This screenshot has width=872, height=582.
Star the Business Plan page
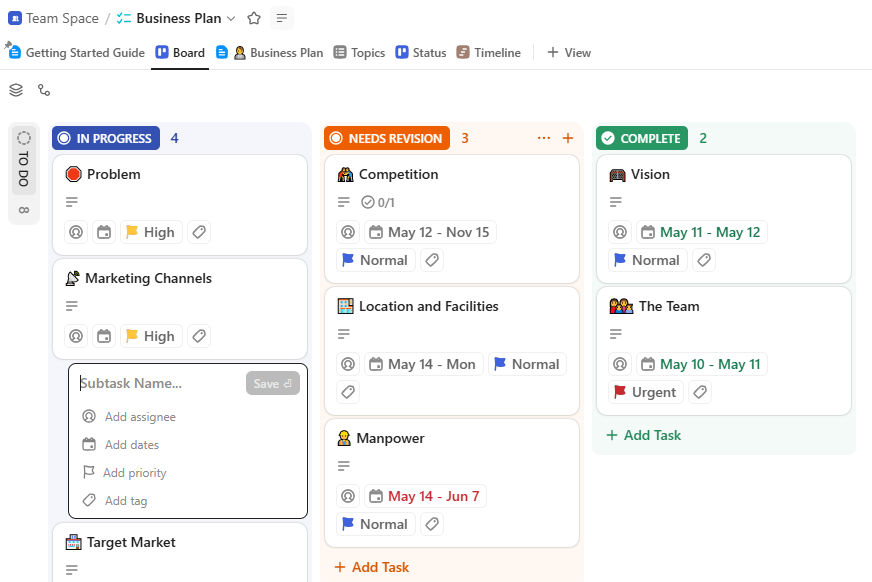[254, 18]
